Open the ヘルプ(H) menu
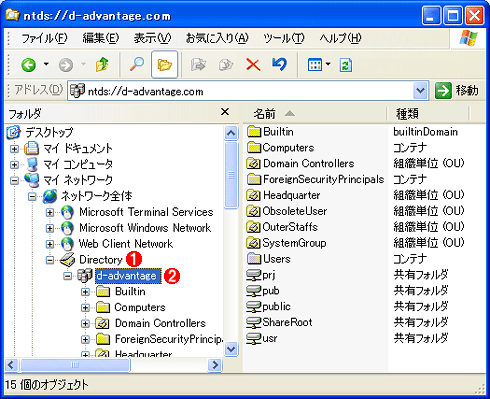Screen dimensions: 490x399 pos(340,38)
